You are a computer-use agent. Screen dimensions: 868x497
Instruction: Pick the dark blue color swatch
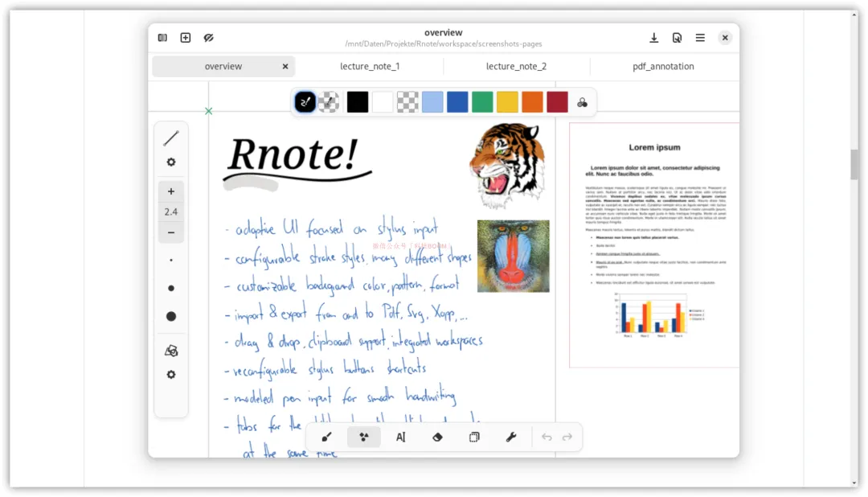pyautogui.click(x=457, y=102)
